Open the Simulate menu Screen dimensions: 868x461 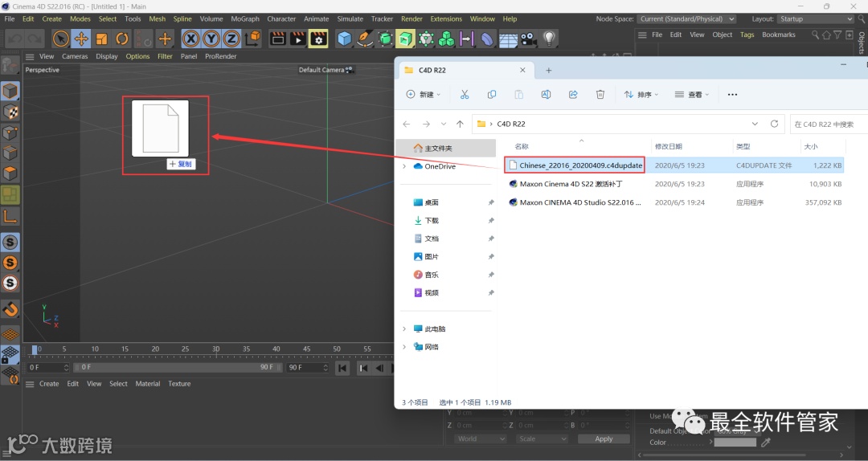[x=350, y=18]
